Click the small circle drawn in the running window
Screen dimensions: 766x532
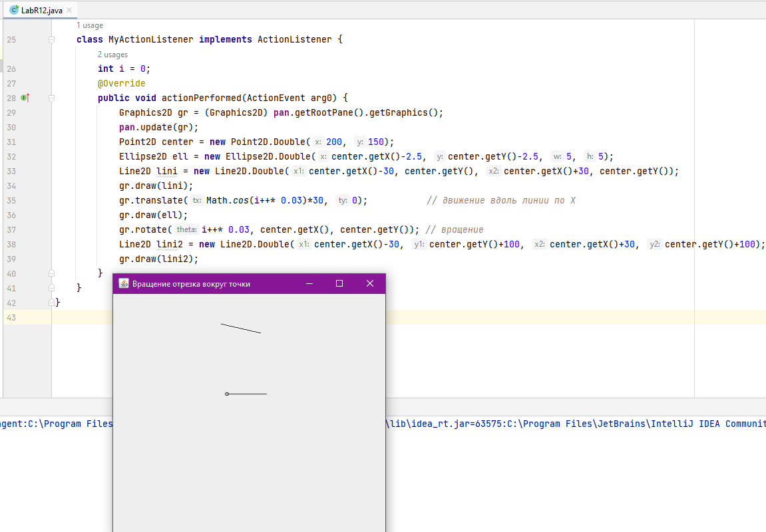(227, 394)
